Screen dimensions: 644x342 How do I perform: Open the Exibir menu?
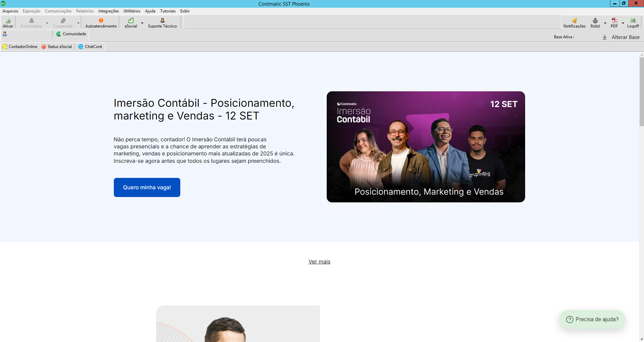[x=185, y=11]
